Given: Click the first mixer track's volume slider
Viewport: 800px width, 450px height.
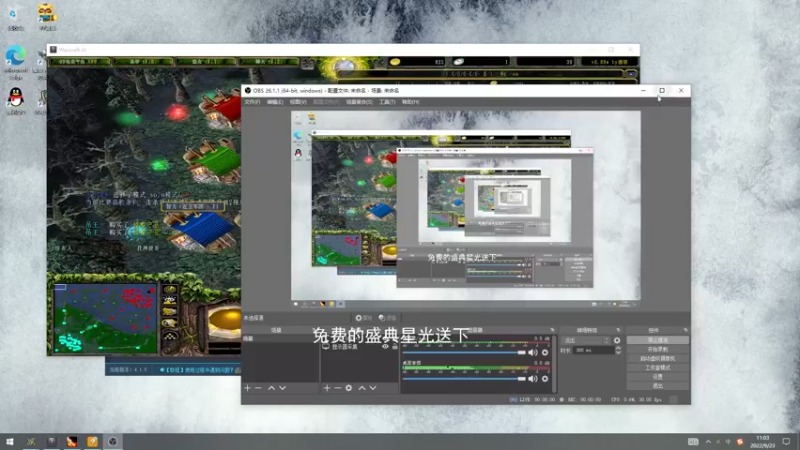Looking at the screenshot, I should point(464,353).
